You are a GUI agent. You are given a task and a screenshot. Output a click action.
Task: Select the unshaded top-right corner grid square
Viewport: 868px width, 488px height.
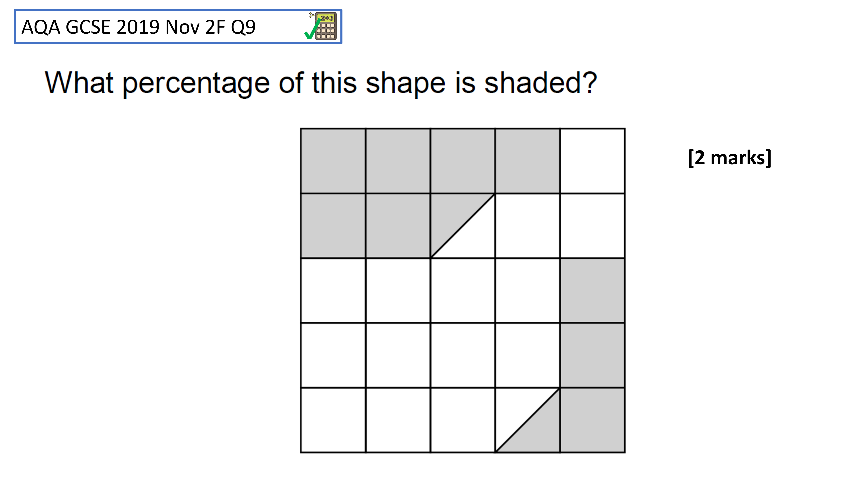click(592, 161)
